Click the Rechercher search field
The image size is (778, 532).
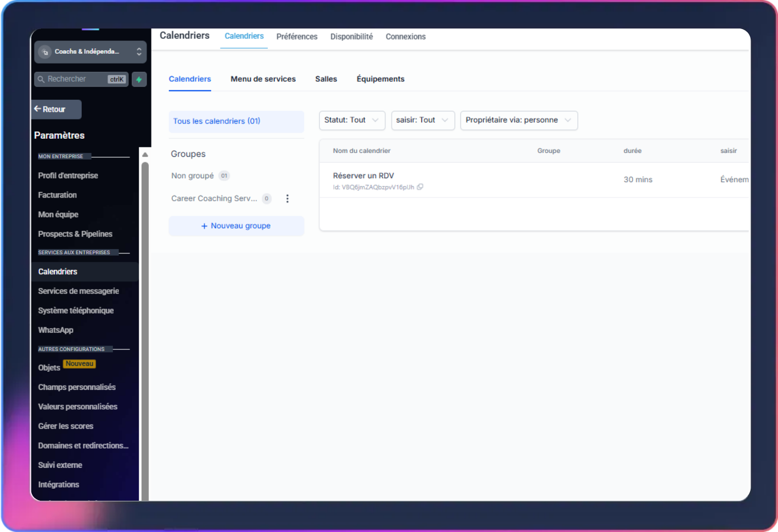click(x=76, y=79)
